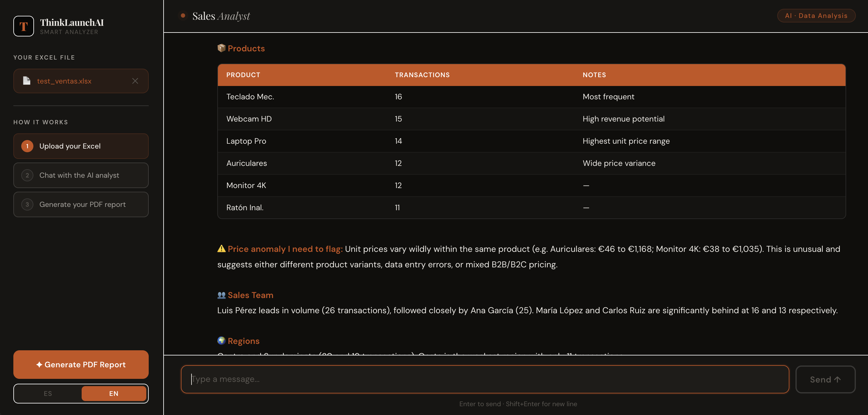
Task: Focus the Type a message input field
Action: pos(485,379)
